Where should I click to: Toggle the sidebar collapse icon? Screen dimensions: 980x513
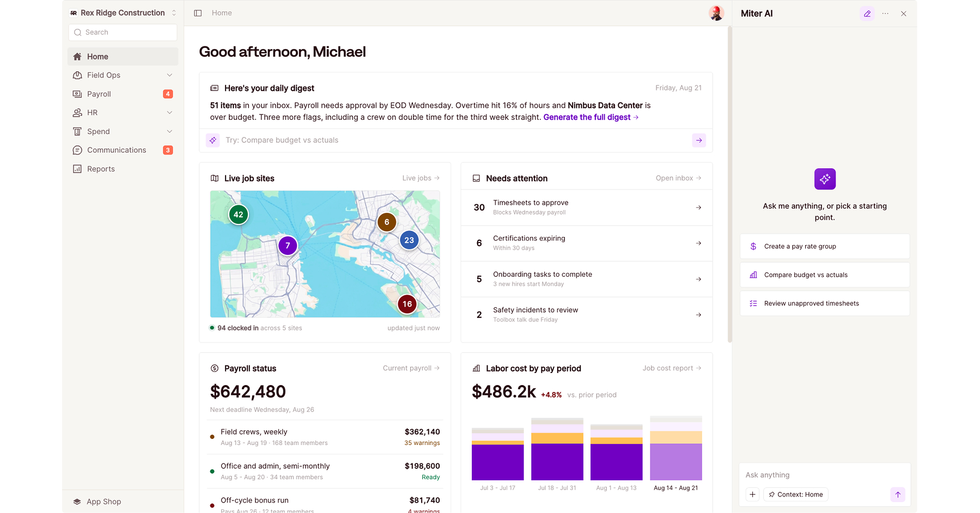[x=198, y=13]
